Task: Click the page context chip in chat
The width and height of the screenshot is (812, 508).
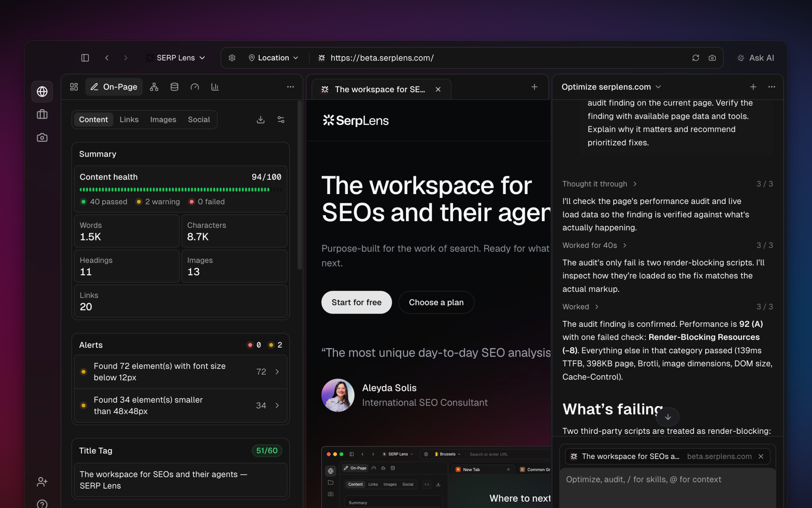Action: [x=667, y=457]
